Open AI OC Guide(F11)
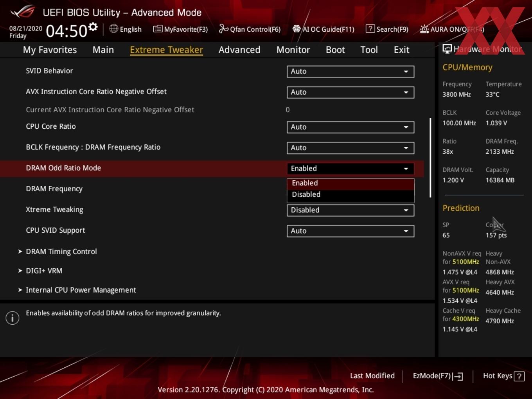 (x=324, y=29)
